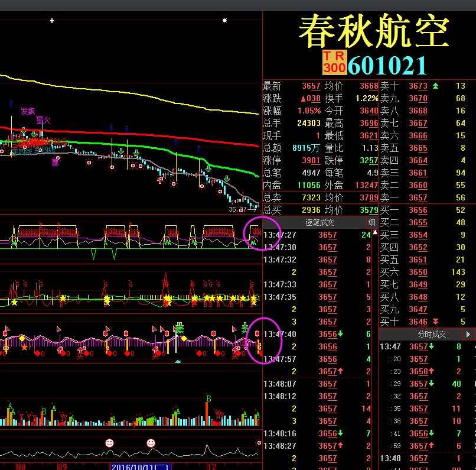Click the play arrow beside 分时成交
This screenshot has width=476, height=470.
tap(468, 334)
